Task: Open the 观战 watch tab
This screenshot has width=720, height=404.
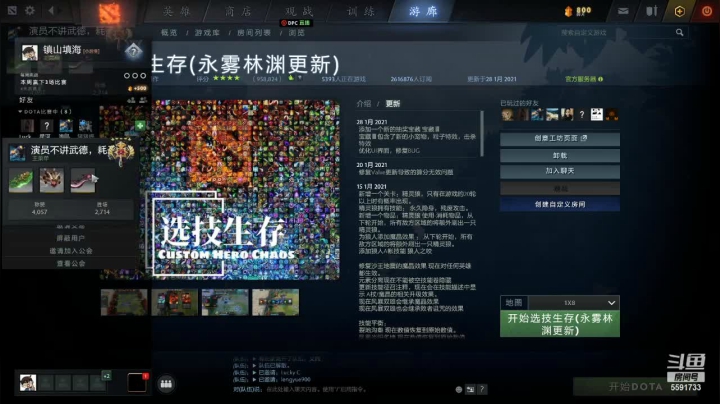Action: tap(299, 11)
